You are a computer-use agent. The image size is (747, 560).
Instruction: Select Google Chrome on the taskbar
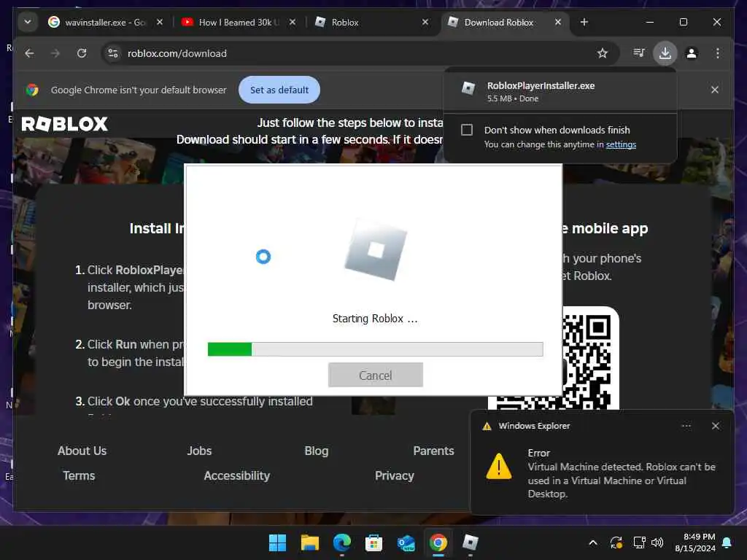click(438, 542)
